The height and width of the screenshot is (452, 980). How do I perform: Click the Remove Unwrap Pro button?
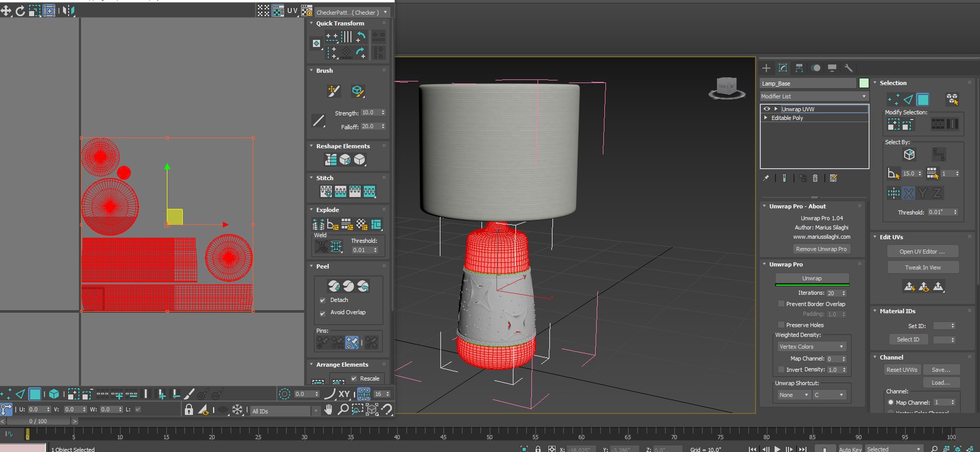821,249
